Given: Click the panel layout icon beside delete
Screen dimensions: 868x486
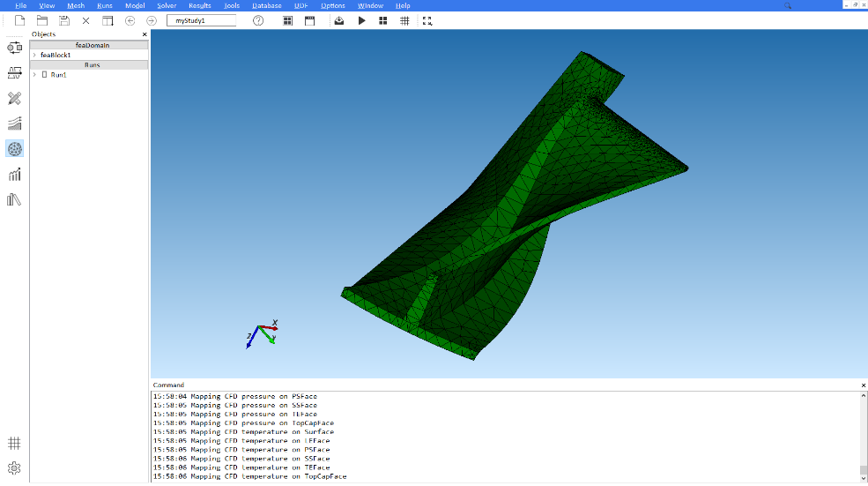Looking at the screenshot, I should [108, 20].
